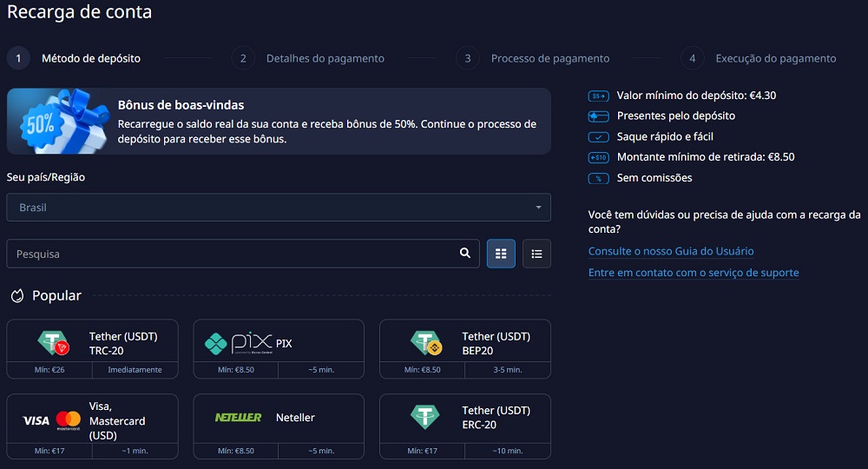This screenshot has height=469, width=868.
Task: Click the VISA logo
Action: tap(36, 421)
